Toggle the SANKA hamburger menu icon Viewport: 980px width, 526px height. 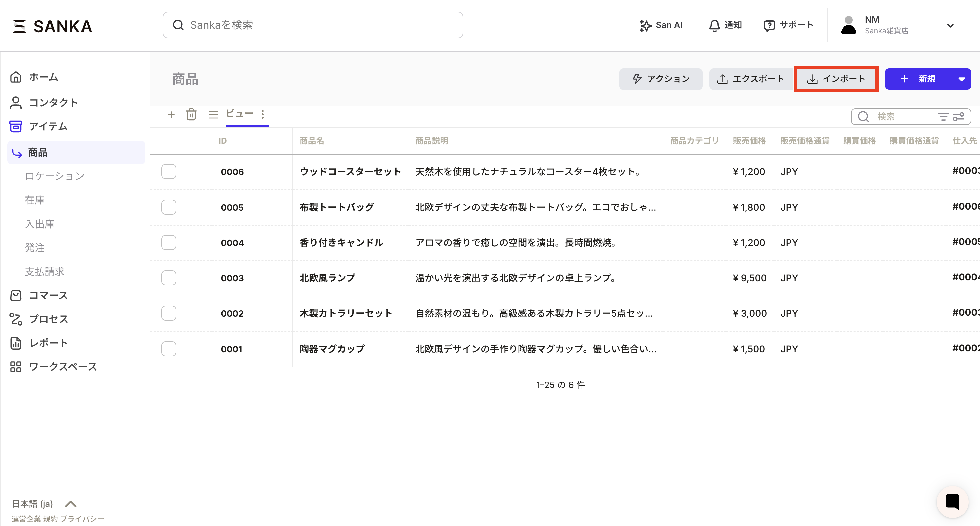[x=19, y=26]
